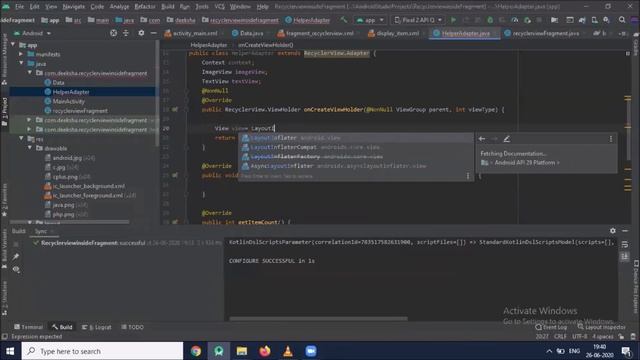The image size is (640, 360).
Task: Collapse the app module tree node
Action: tap(13, 44)
